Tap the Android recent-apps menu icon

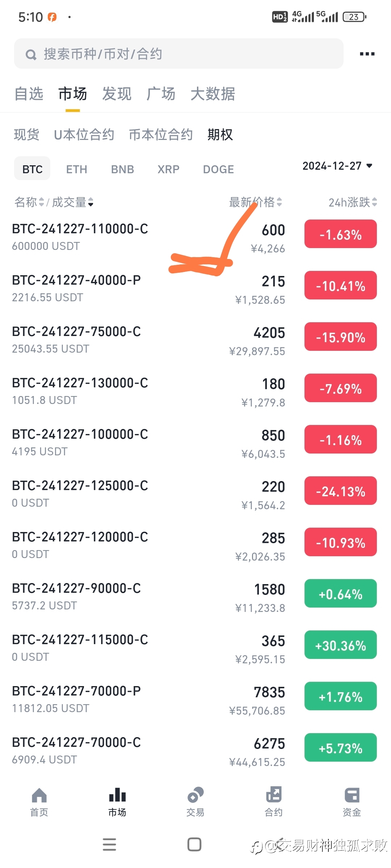[109, 844]
